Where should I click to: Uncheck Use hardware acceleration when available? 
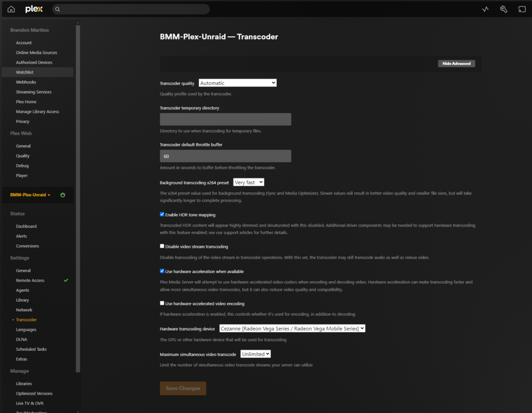click(162, 271)
